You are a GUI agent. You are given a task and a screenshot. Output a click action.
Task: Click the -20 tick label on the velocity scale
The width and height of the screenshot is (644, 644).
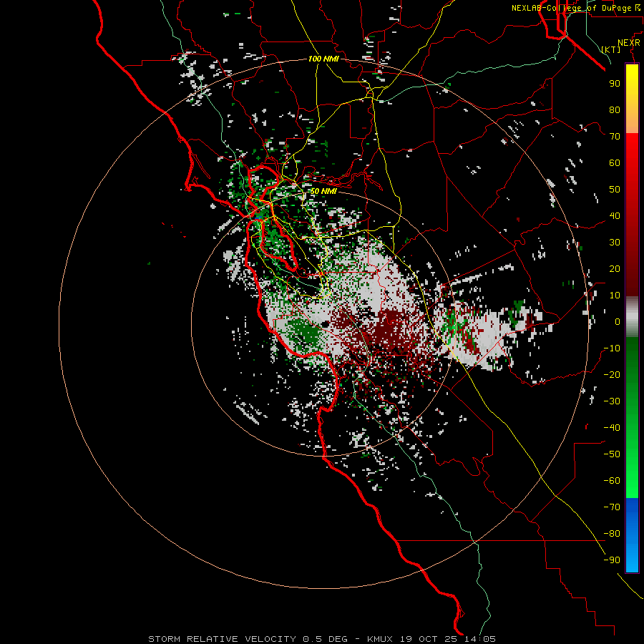[612, 374]
